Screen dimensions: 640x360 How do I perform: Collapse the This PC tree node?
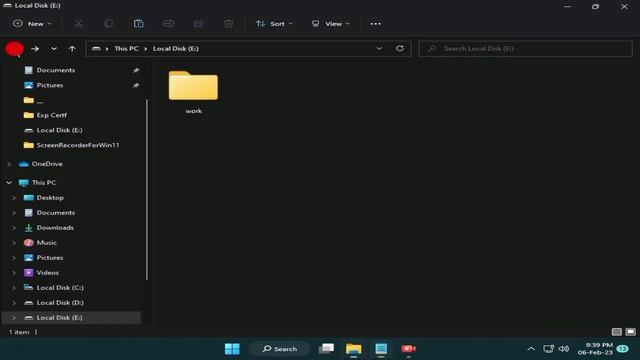(9, 183)
